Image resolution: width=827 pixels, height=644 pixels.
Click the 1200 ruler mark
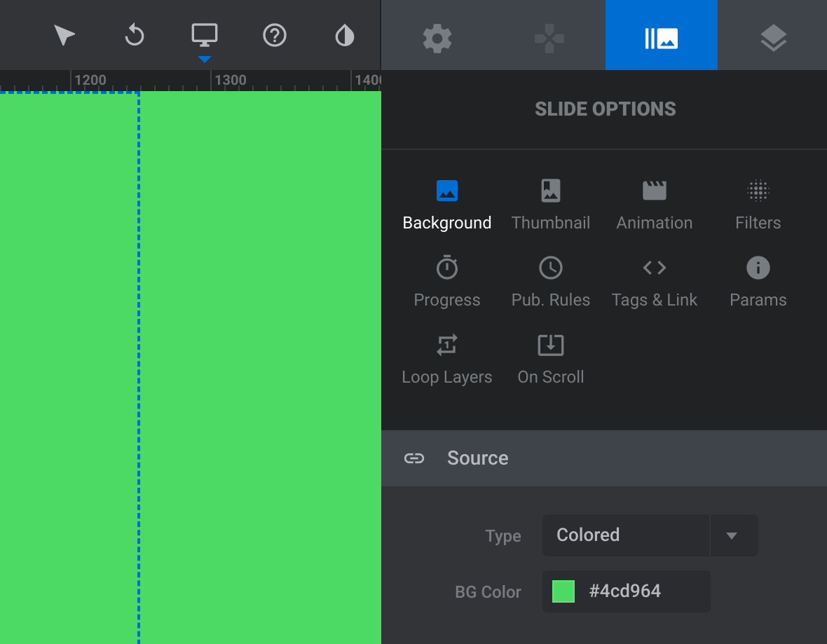pyautogui.click(x=90, y=80)
